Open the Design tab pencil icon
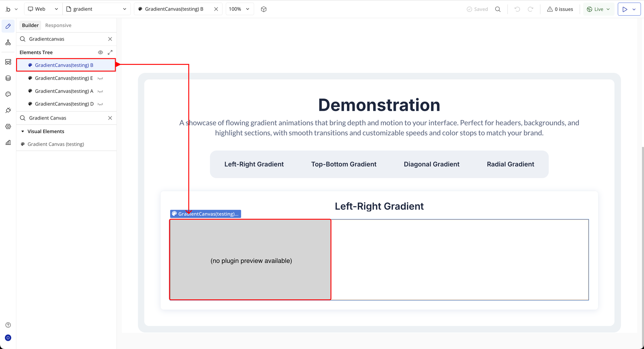Image resolution: width=644 pixels, height=349 pixels. pos(8,26)
